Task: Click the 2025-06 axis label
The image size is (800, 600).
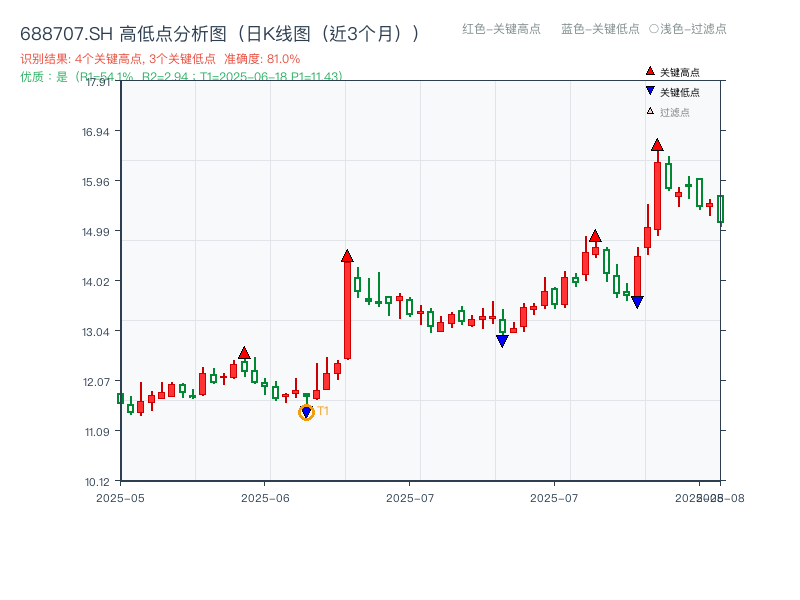Action: [263, 495]
